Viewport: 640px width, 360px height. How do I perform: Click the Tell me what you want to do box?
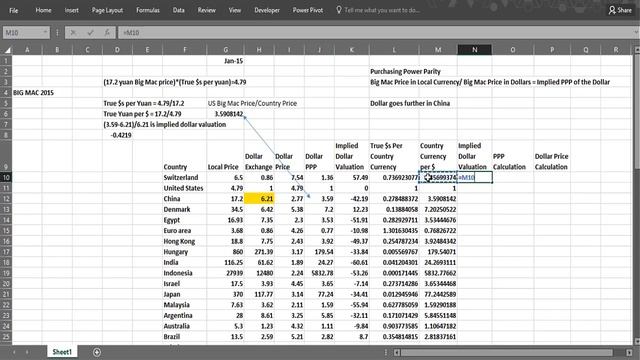378,10
